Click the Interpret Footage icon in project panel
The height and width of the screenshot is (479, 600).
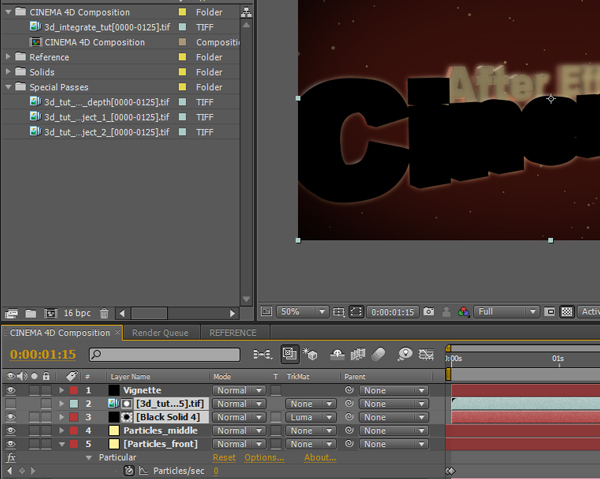pos(11,314)
